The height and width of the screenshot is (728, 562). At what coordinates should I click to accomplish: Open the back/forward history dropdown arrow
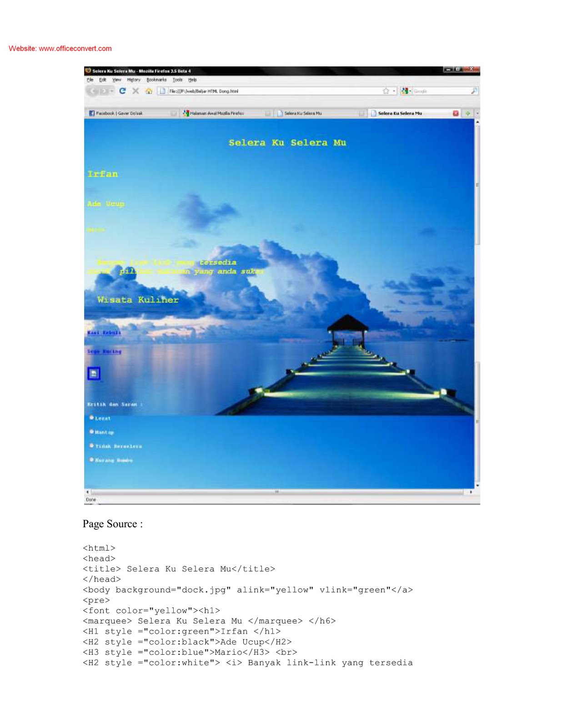[112, 91]
